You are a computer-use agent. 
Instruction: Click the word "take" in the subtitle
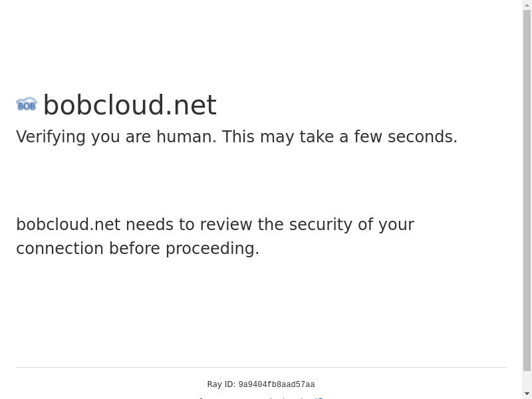[317, 137]
